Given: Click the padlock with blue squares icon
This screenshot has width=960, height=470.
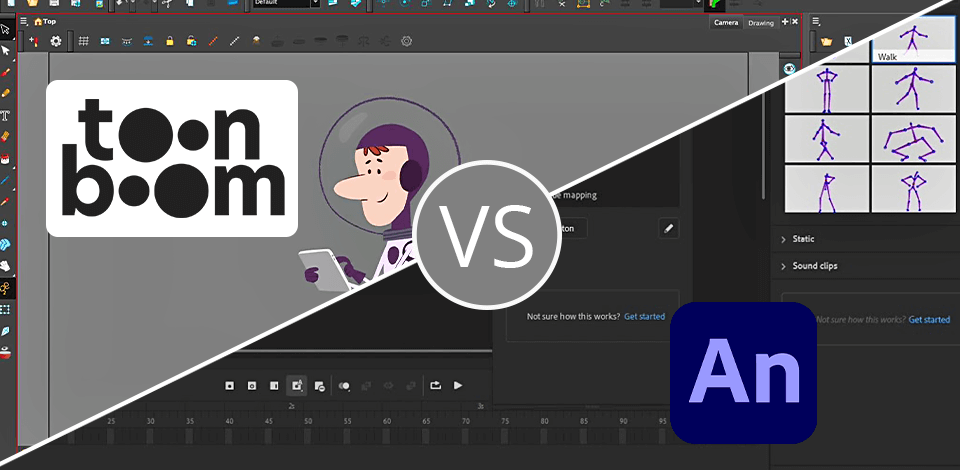Looking at the screenshot, I should pyautogui.click(x=192, y=41).
